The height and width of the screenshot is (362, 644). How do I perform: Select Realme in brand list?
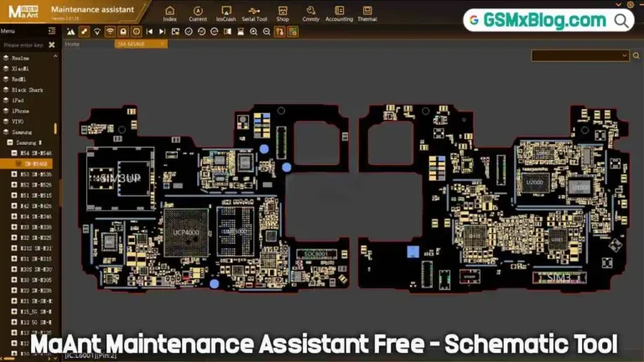pos(20,59)
